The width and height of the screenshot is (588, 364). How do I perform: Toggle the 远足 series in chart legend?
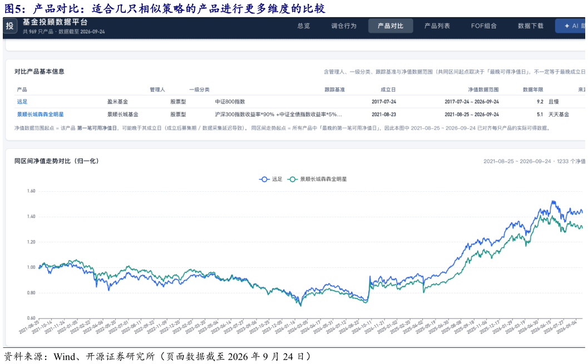click(x=271, y=179)
